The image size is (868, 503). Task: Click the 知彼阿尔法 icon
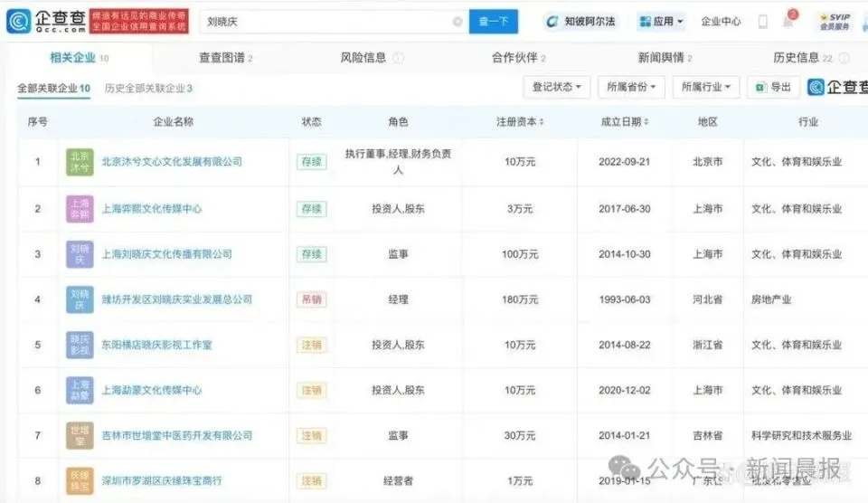tap(553, 21)
